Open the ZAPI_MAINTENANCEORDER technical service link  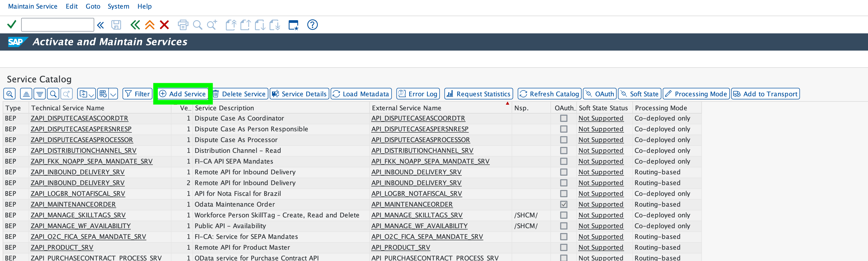(73, 204)
